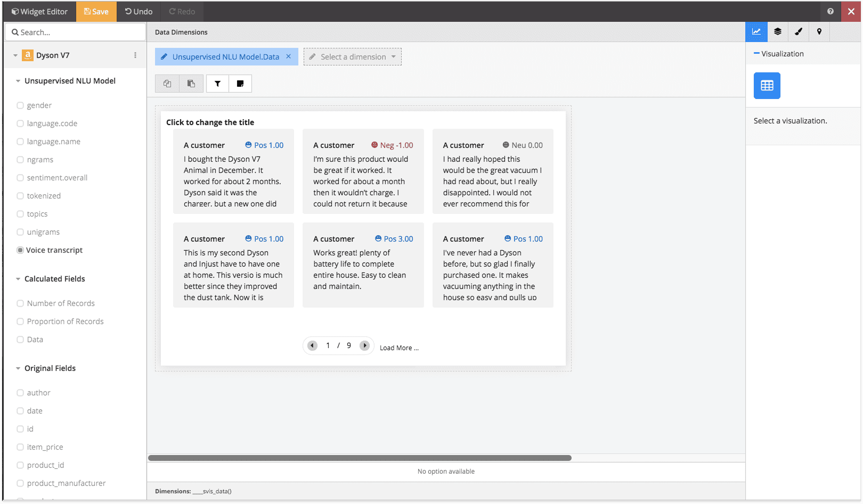Click the Save button
863x504 pixels.
[x=96, y=11]
